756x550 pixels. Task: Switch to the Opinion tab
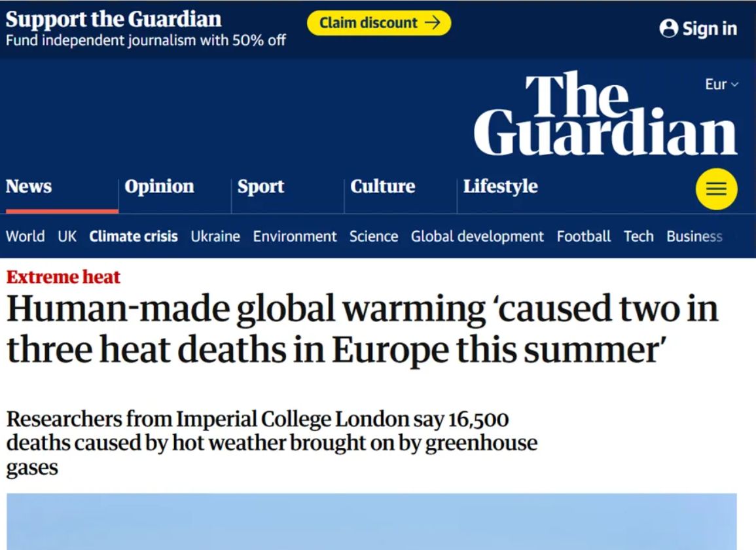point(159,186)
